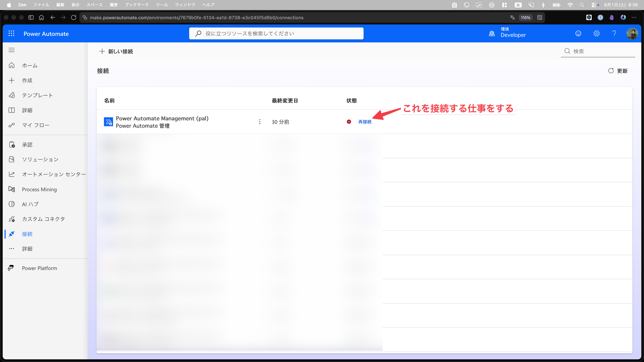Click the browser reload button
644x362 pixels.
[x=74, y=18]
